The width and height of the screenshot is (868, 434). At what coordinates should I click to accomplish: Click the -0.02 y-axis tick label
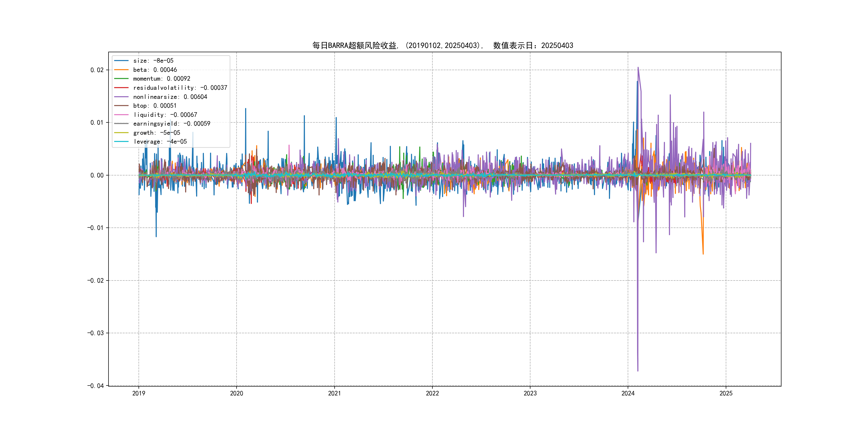[95, 281]
